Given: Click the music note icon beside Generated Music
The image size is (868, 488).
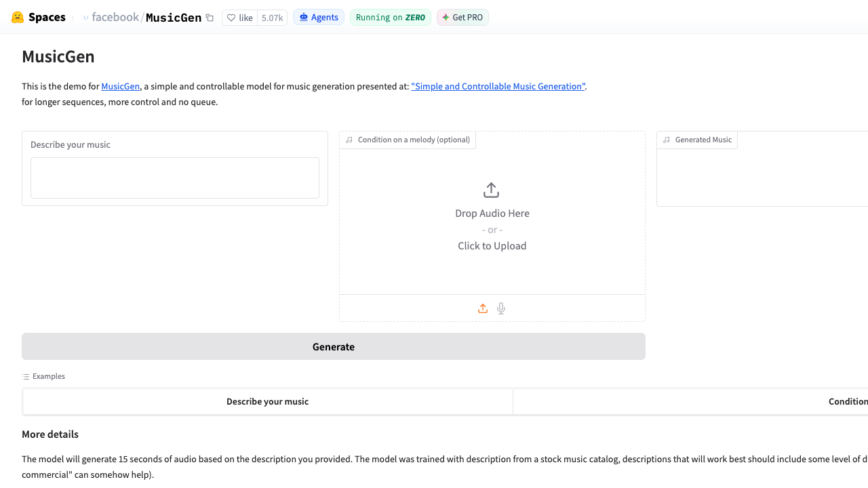Looking at the screenshot, I should point(667,140).
